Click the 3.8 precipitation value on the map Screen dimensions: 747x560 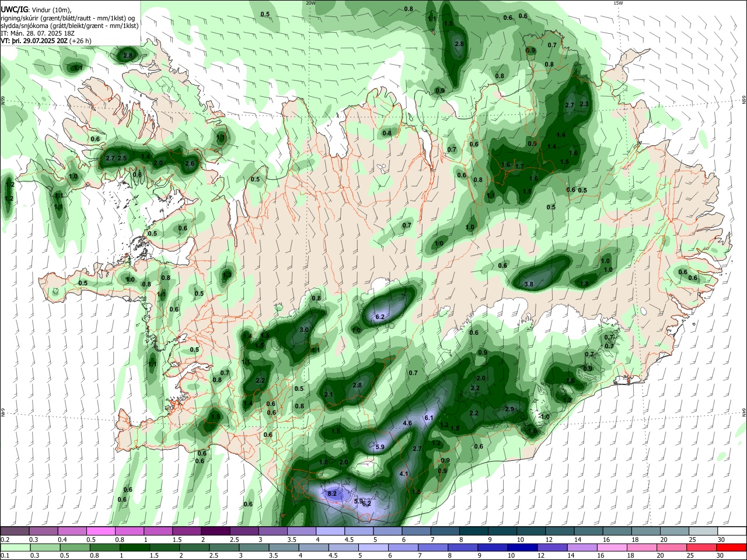coord(529,284)
